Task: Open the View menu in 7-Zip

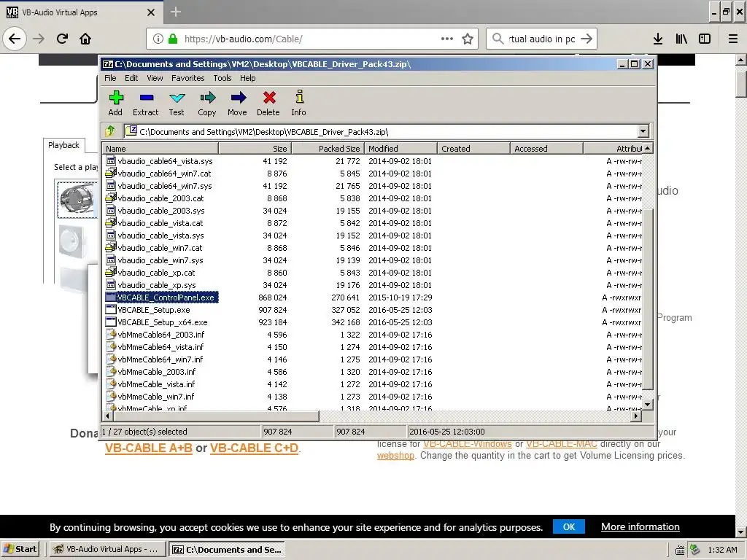Action: (155, 78)
